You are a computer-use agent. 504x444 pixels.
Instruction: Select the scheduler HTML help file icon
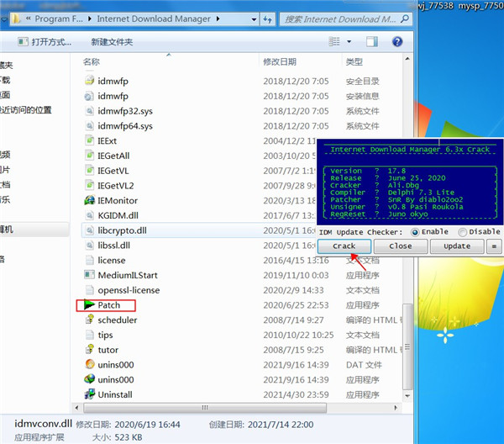click(91, 320)
